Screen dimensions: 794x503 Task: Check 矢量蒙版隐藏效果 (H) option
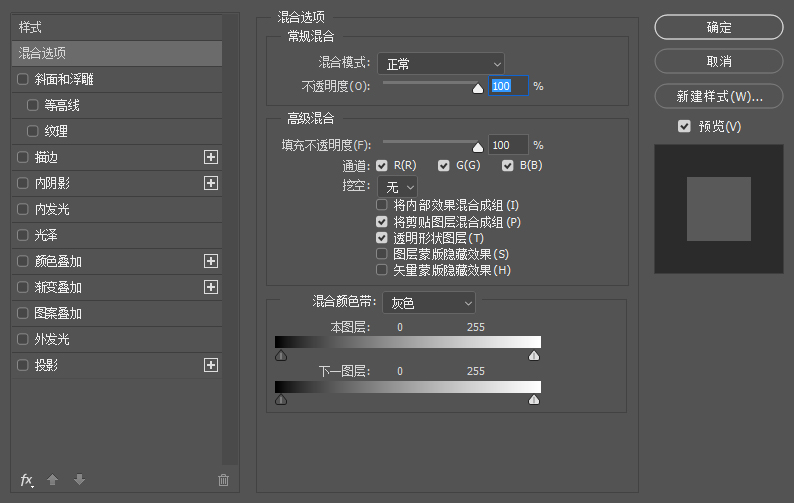pos(382,269)
